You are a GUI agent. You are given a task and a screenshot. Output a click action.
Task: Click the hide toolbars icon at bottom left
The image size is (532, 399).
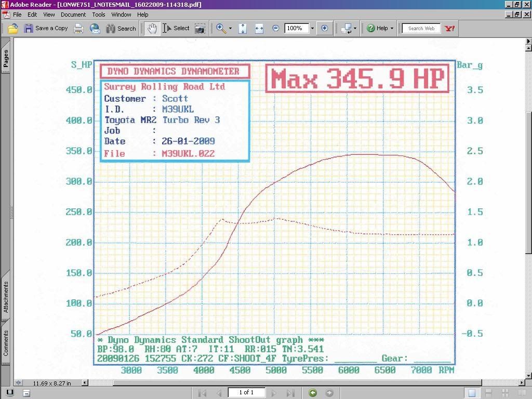26,393
